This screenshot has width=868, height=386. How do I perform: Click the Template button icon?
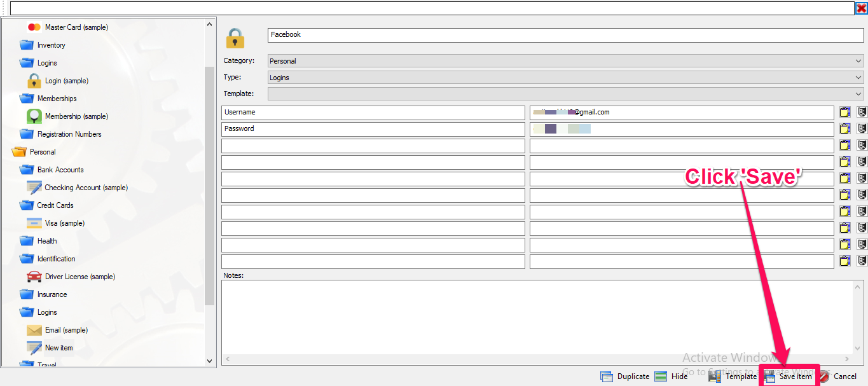[715, 376]
